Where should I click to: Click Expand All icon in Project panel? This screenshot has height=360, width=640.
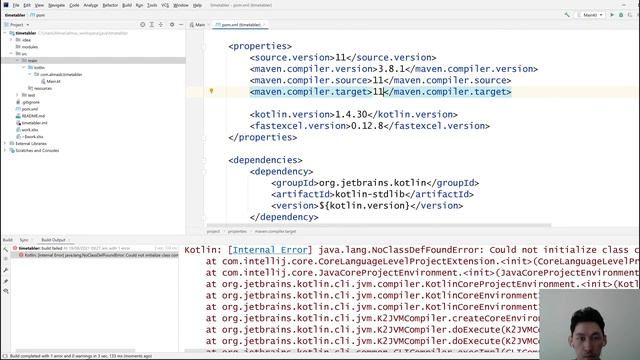coord(151,25)
